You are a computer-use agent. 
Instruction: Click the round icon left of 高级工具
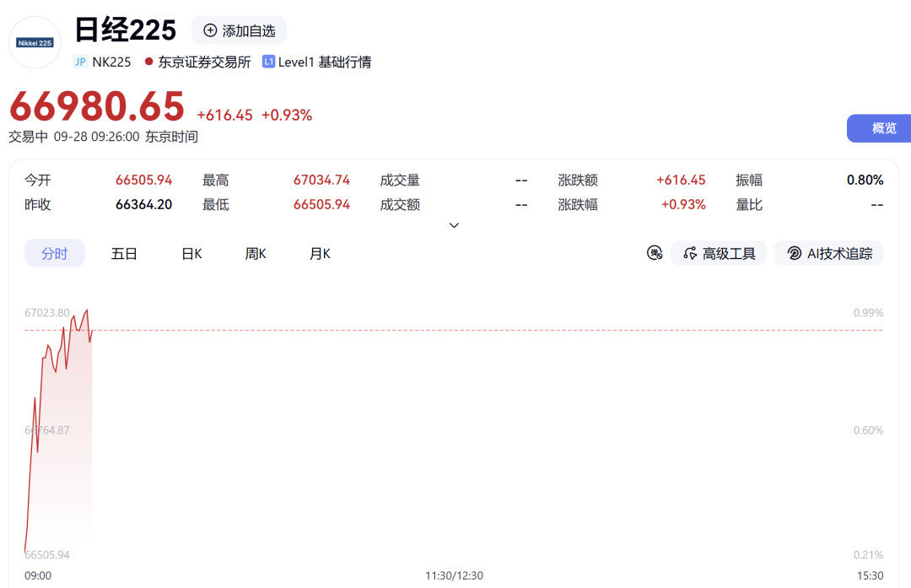pyautogui.click(x=655, y=253)
